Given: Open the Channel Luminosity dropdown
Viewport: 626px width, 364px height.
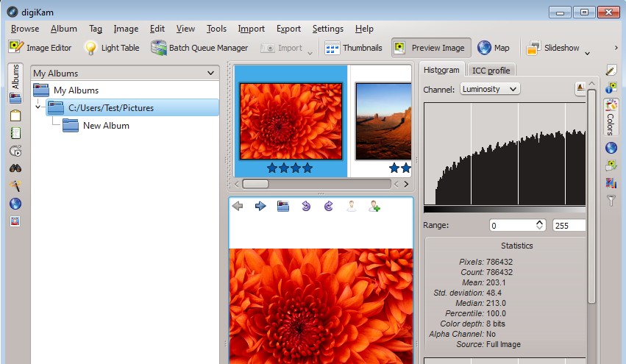Looking at the screenshot, I should click(x=489, y=89).
